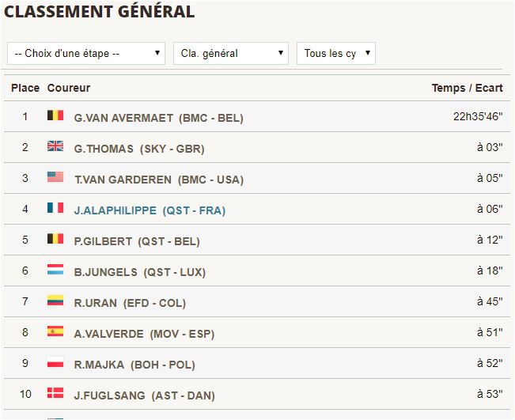Click Belgian flag next to G.Van Avermaet
This screenshot has width=515, height=420.
click(55, 115)
